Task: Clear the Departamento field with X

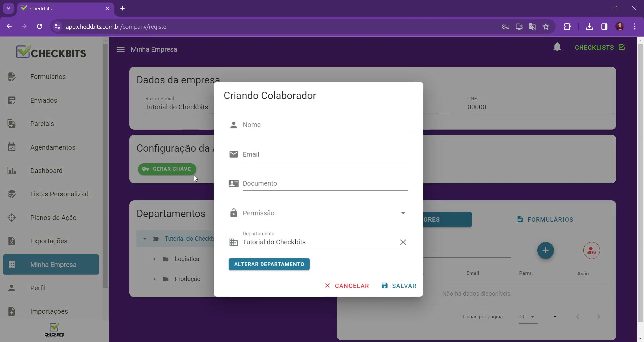Action: pyautogui.click(x=403, y=242)
